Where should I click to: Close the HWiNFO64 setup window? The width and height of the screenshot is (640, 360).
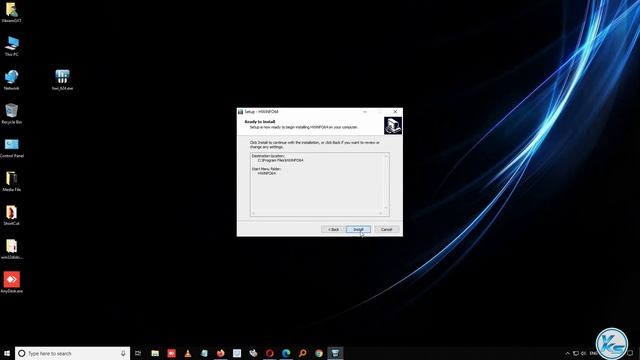point(395,111)
